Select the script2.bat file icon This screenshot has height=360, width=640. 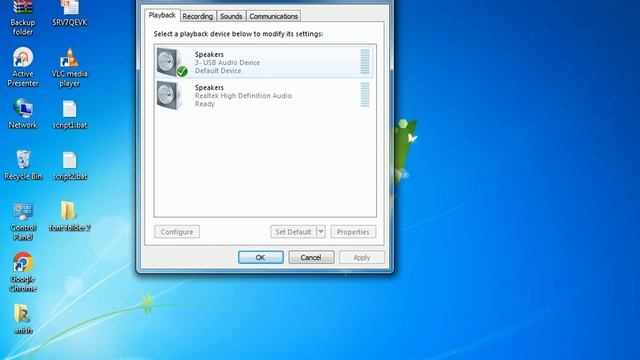point(70,166)
